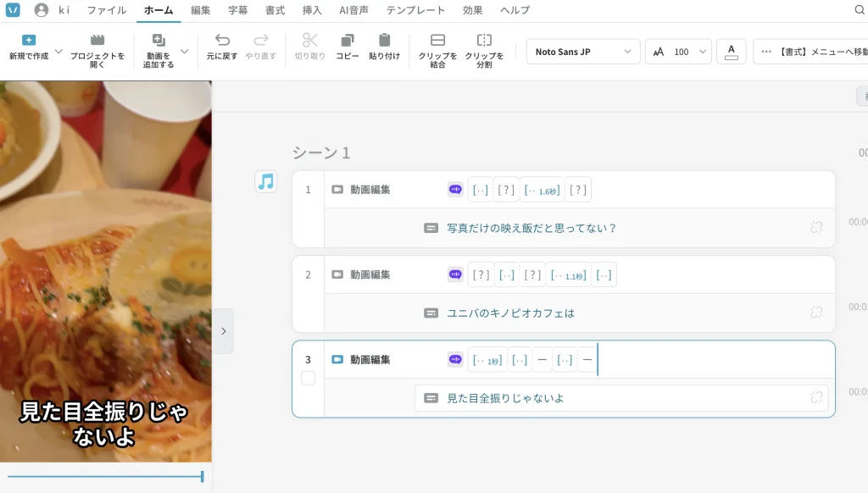Click the 新規で作成 button
Image resolution: width=868 pixels, height=493 pixels.
pos(29,47)
